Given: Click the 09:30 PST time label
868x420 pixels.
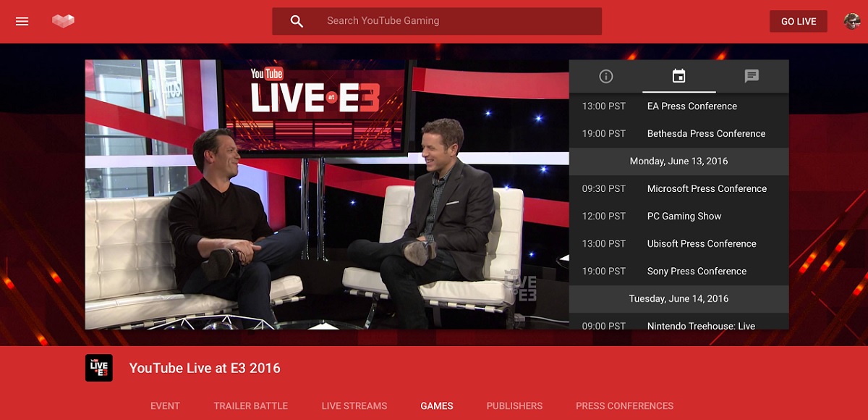Looking at the screenshot, I should pos(604,188).
